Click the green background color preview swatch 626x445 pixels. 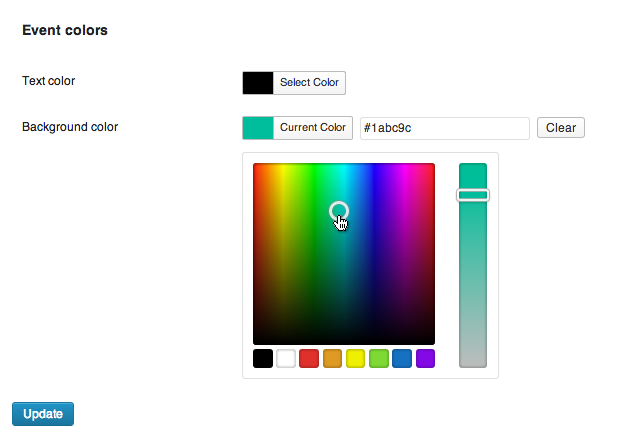258,128
